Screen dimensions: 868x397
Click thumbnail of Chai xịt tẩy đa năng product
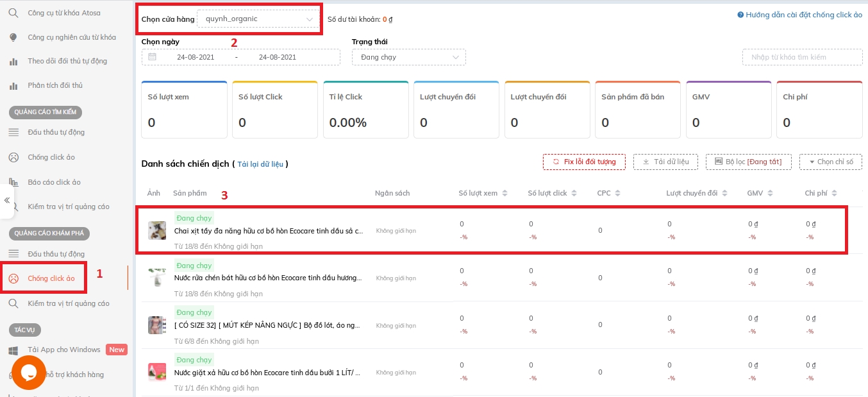point(157,230)
